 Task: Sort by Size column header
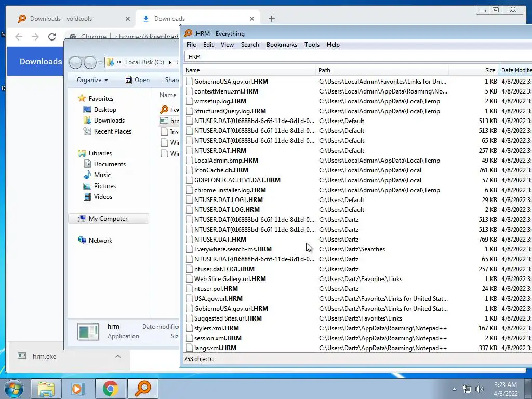474,70
